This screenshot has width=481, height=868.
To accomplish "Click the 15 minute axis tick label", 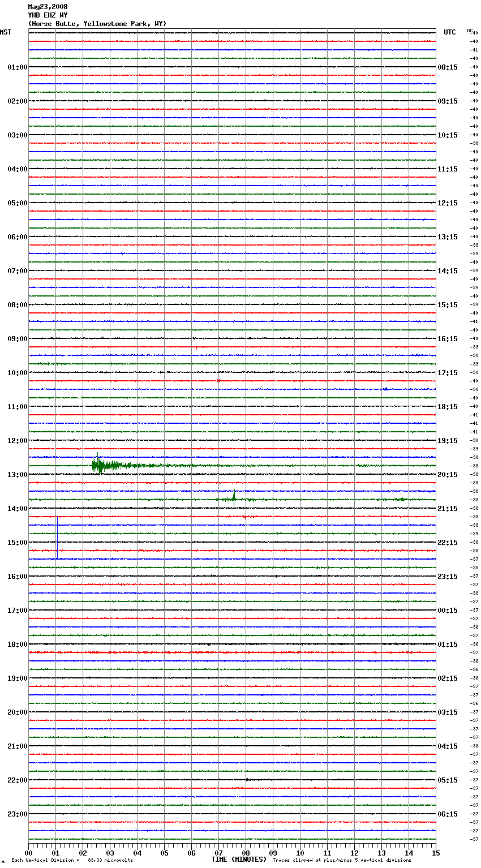I will click(436, 853).
